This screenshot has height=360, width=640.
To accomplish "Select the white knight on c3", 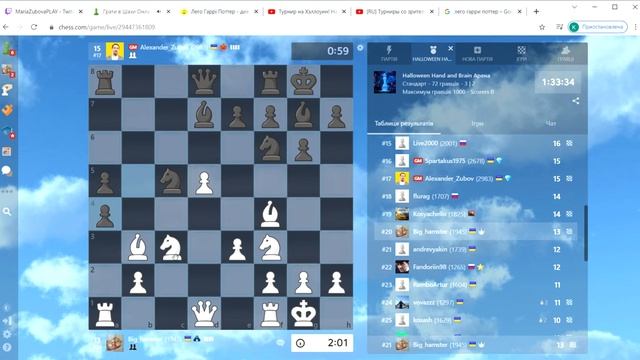I will 171,247.
